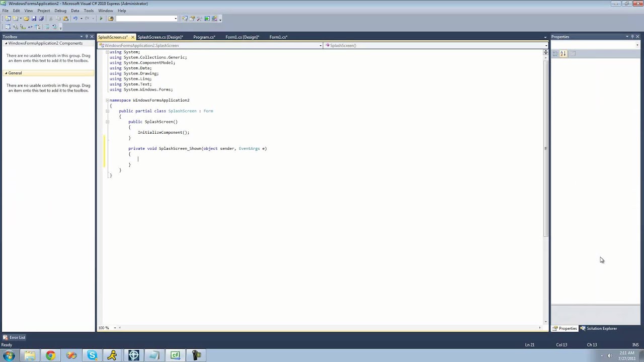Screen dimensions: 644x362
Task: Click the Uncomment selected lines icon
Action: (x=55, y=27)
